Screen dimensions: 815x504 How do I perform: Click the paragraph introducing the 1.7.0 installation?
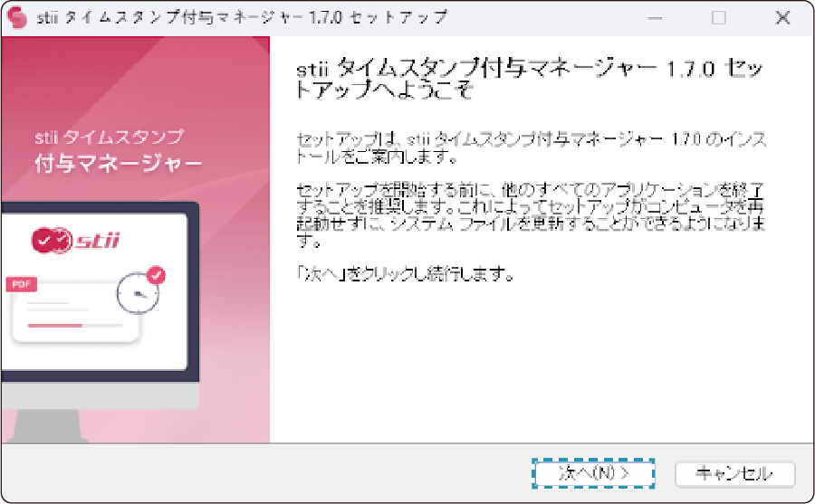531,148
